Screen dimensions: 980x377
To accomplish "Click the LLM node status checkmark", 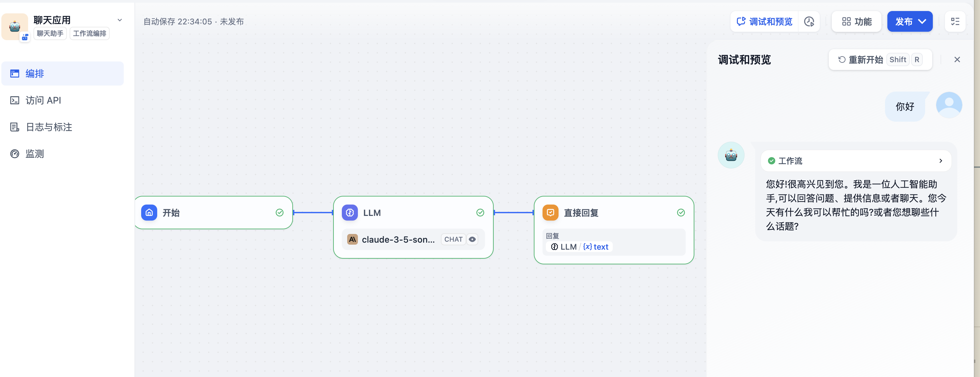I will [480, 213].
